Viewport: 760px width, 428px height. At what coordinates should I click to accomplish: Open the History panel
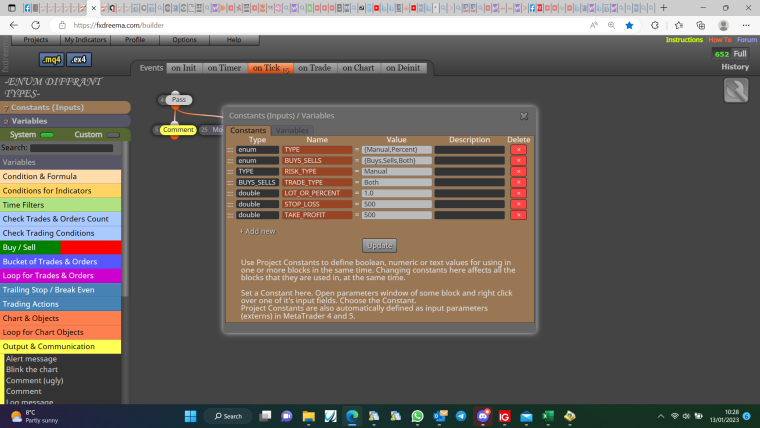(735, 67)
